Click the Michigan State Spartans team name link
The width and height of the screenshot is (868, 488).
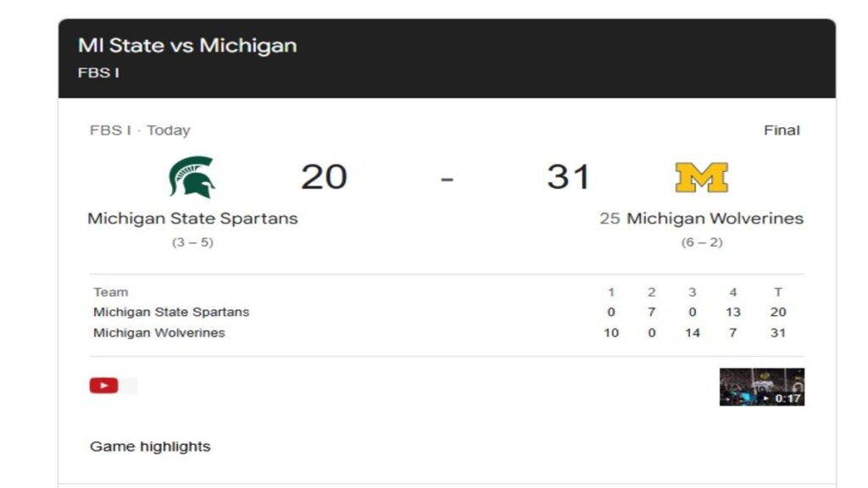(192, 218)
